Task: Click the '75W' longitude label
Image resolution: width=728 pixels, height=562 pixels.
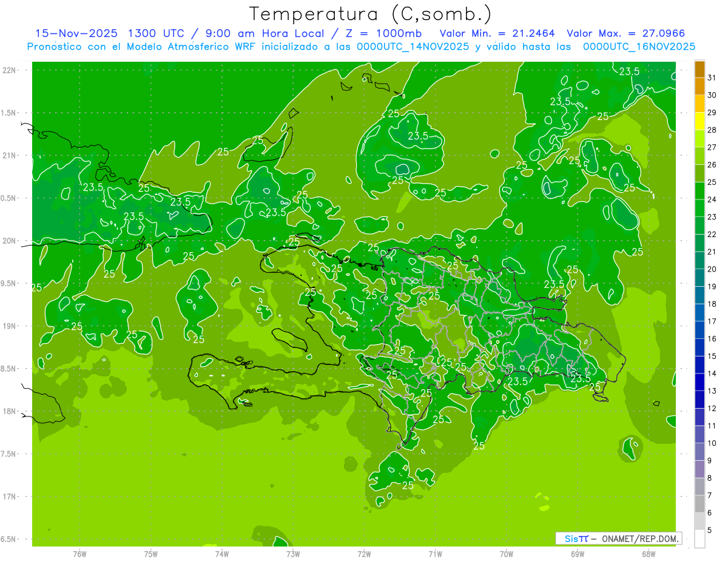Action: tap(151, 554)
